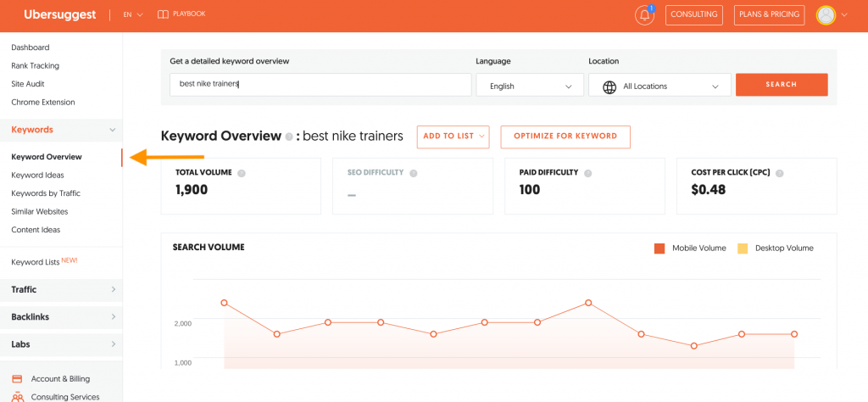Click the Plans & Pricing button
Screen dimensions: 868x402
(x=770, y=15)
